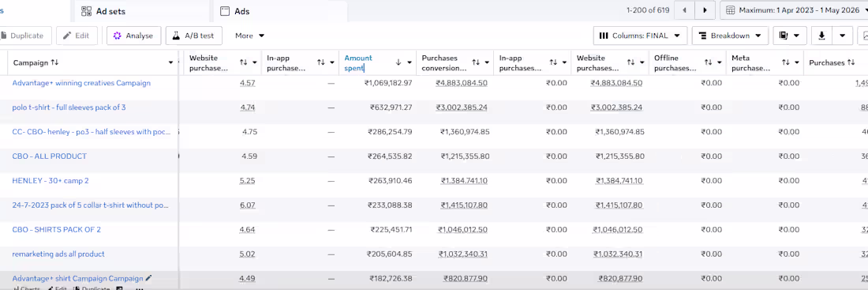868x290 pixels.
Task: Sort by Purchases column arrows
Action: pyautogui.click(x=851, y=62)
